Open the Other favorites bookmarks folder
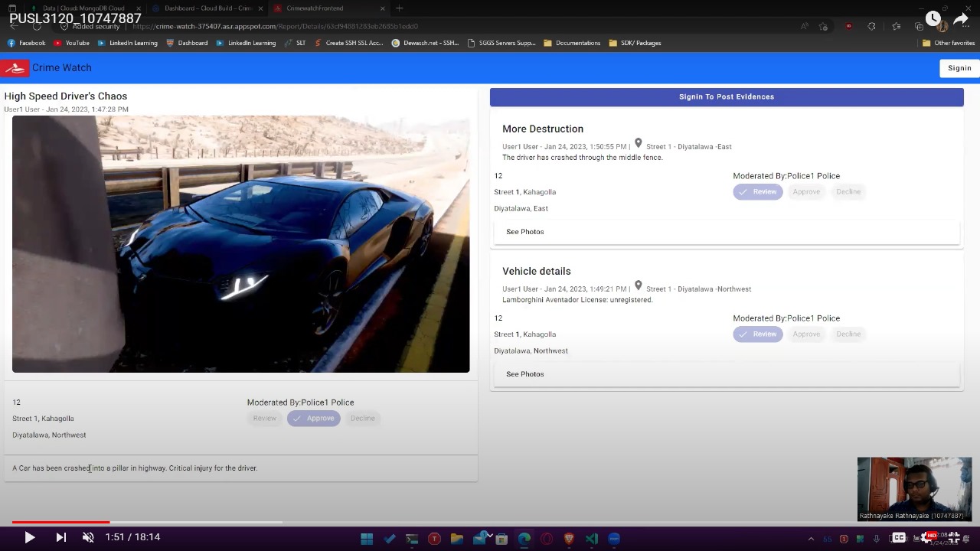The height and width of the screenshot is (551, 980). click(949, 43)
